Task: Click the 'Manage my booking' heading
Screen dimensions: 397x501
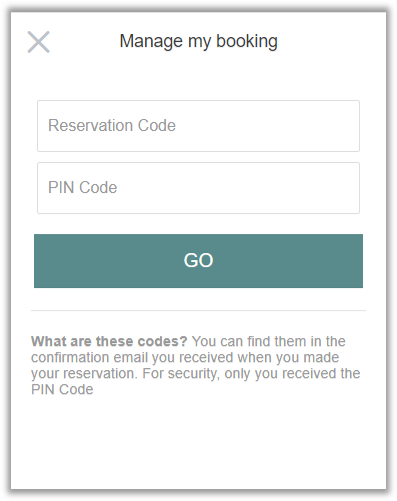Action: click(x=199, y=42)
